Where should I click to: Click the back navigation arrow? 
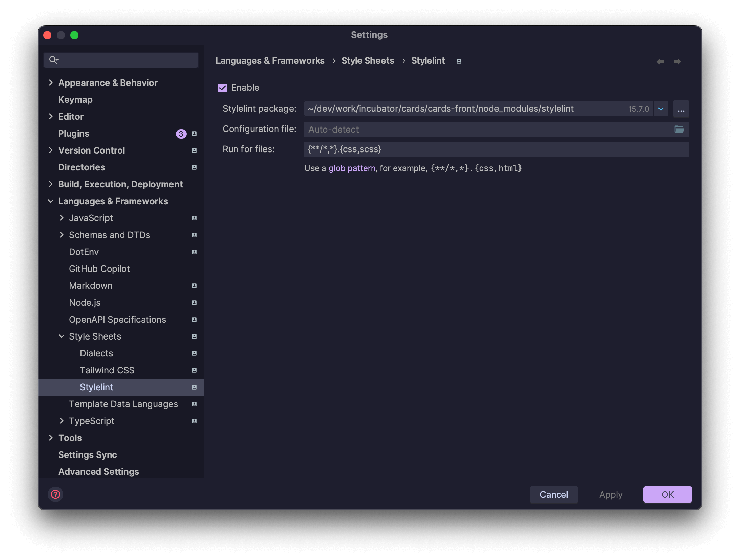pyautogui.click(x=660, y=61)
